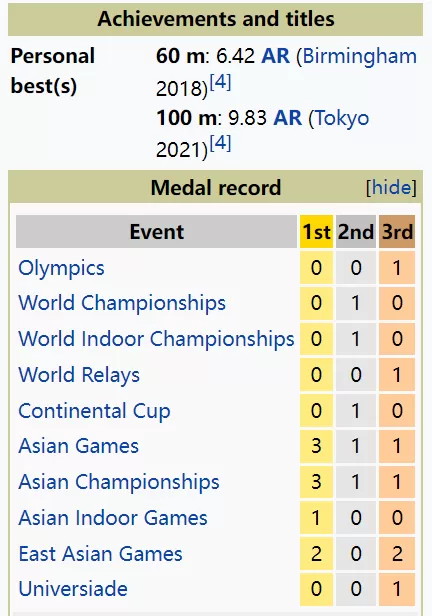
Task: Open the Tokyo 2021 link
Action: (339, 119)
